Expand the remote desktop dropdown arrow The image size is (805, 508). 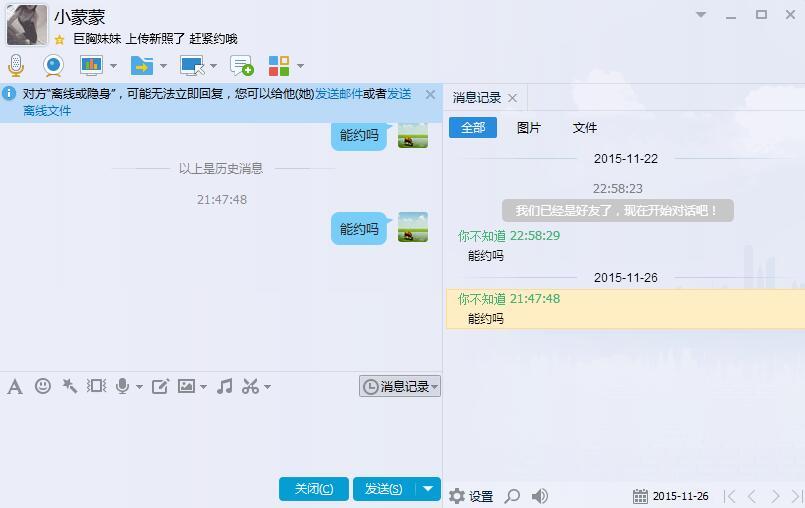click(x=214, y=66)
